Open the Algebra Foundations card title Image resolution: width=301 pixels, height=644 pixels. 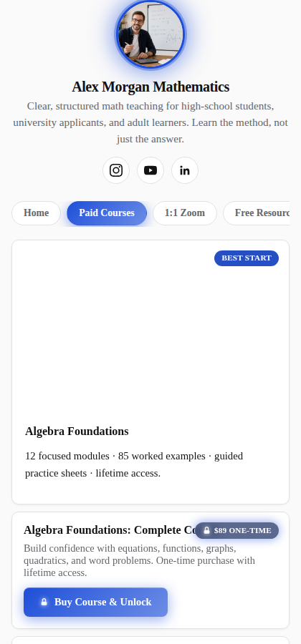tap(77, 431)
